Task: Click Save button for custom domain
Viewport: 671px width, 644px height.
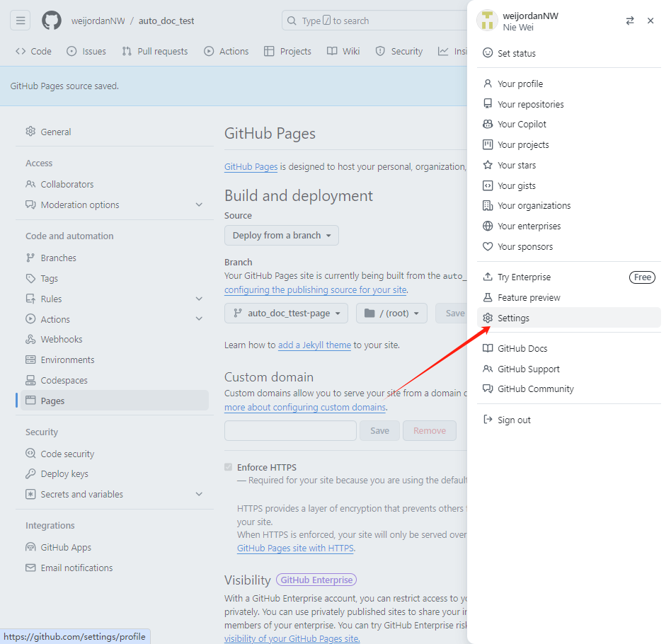Action: [x=379, y=430]
